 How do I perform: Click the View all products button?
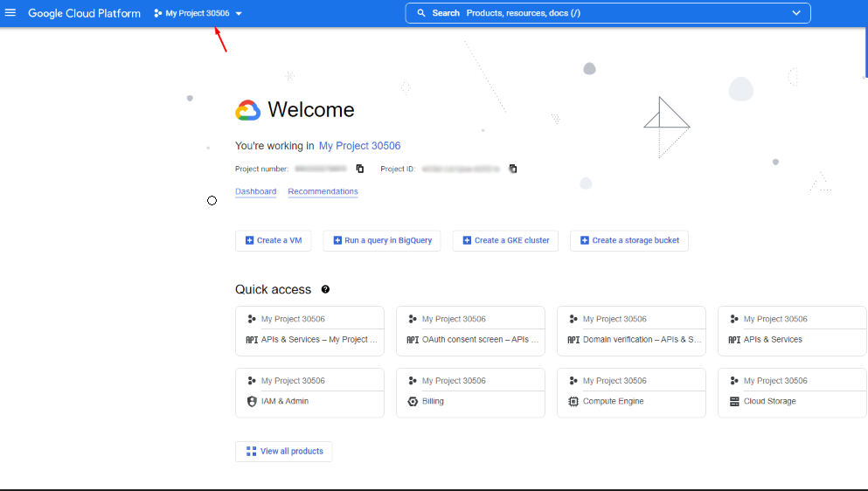284,451
